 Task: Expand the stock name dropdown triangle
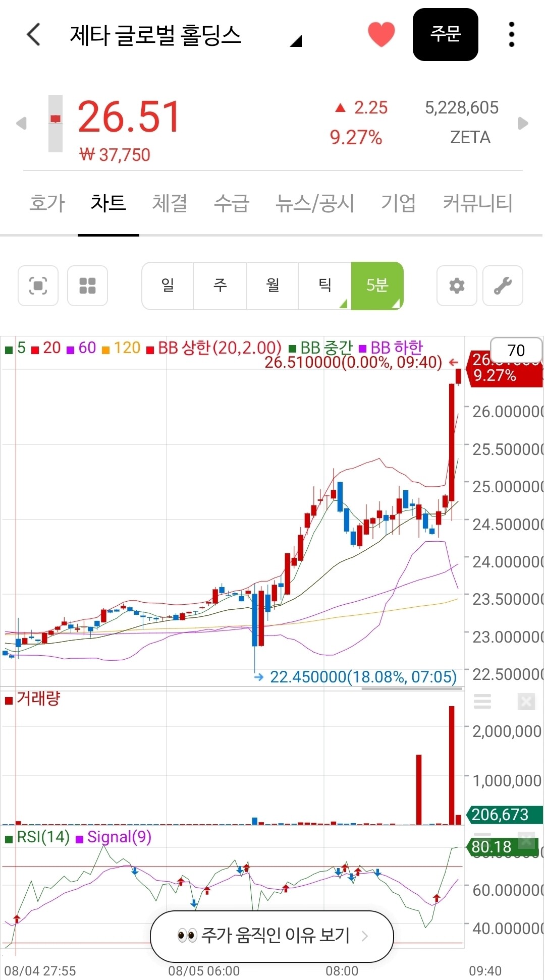296,41
